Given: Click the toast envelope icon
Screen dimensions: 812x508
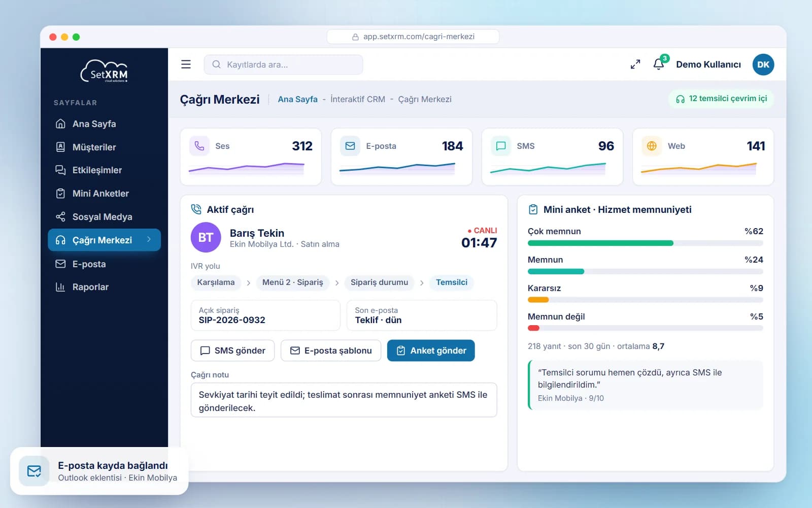Looking at the screenshot, I should click(x=34, y=471).
